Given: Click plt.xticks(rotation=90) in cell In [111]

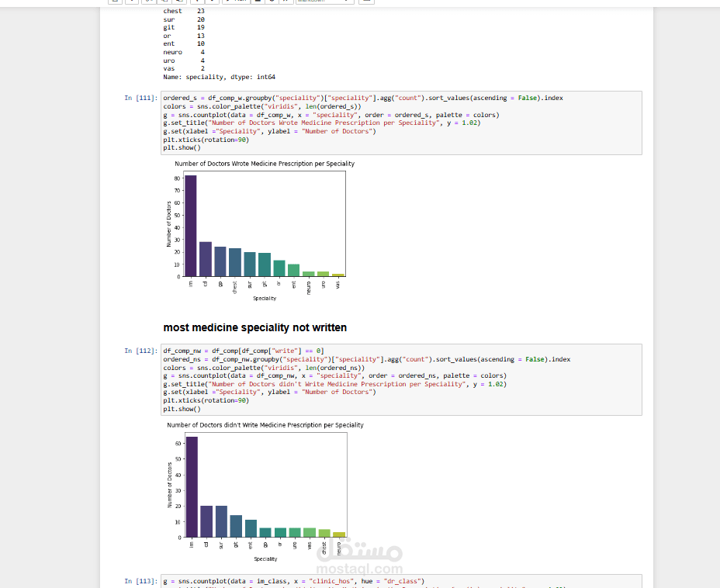Looking at the screenshot, I should click(206, 140).
